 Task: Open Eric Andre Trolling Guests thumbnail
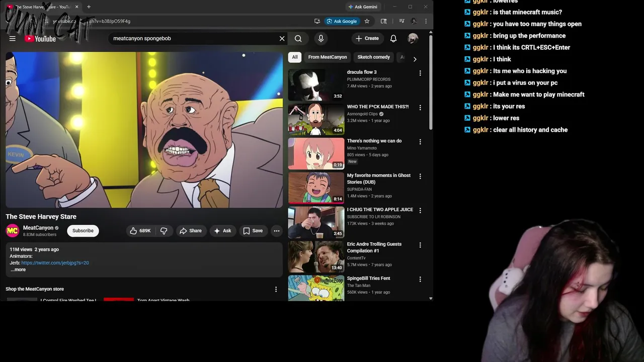pos(316,256)
